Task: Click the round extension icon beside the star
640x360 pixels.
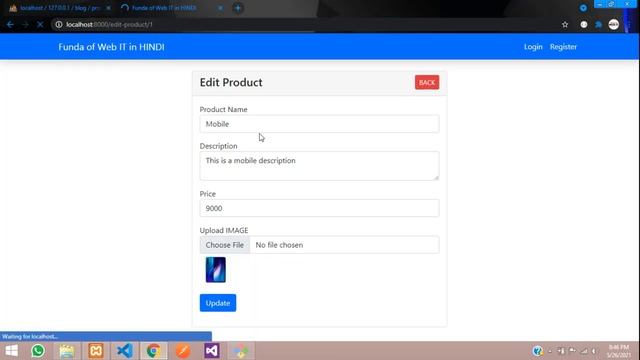Action: tap(584, 24)
